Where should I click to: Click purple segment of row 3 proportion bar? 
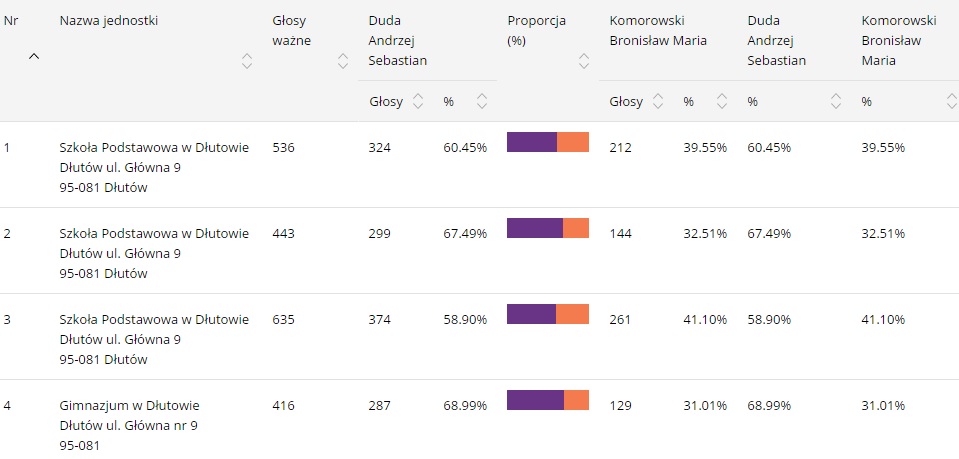coord(530,314)
